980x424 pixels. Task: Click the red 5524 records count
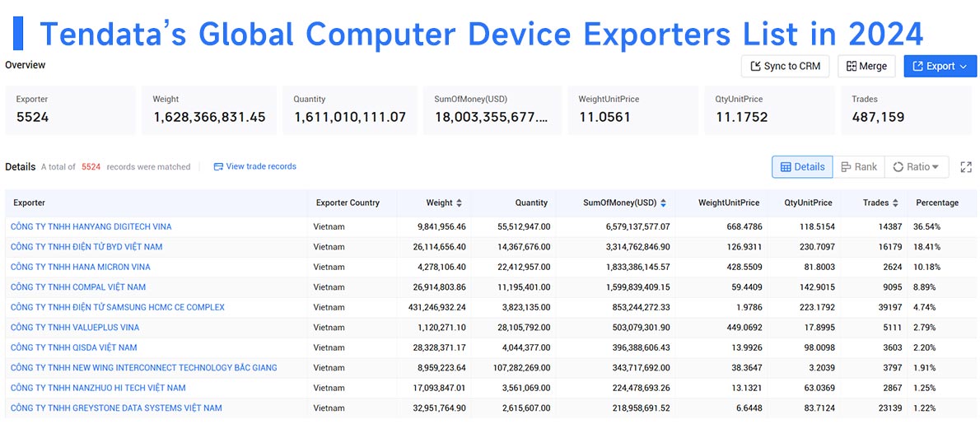[x=91, y=167]
